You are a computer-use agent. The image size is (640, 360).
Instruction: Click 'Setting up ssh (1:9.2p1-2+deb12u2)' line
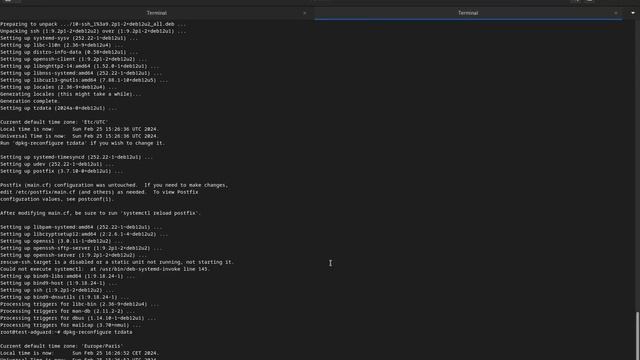point(58,290)
